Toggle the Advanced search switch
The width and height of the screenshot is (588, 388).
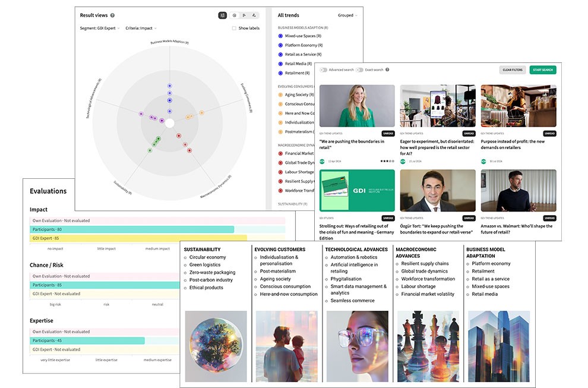pyautogui.click(x=324, y=70)
